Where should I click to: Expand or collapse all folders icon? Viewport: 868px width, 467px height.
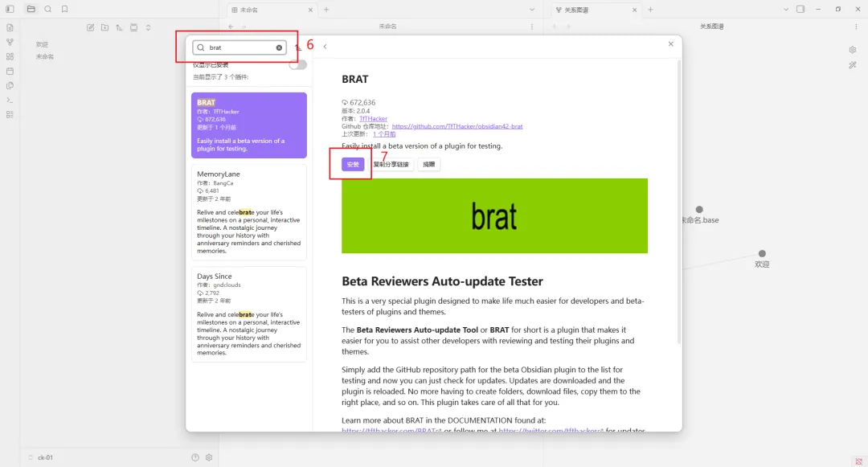(149, 27)
